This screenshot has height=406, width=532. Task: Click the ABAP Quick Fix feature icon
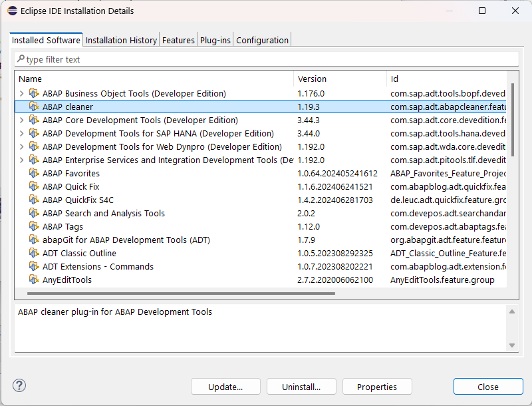point(34,186)
